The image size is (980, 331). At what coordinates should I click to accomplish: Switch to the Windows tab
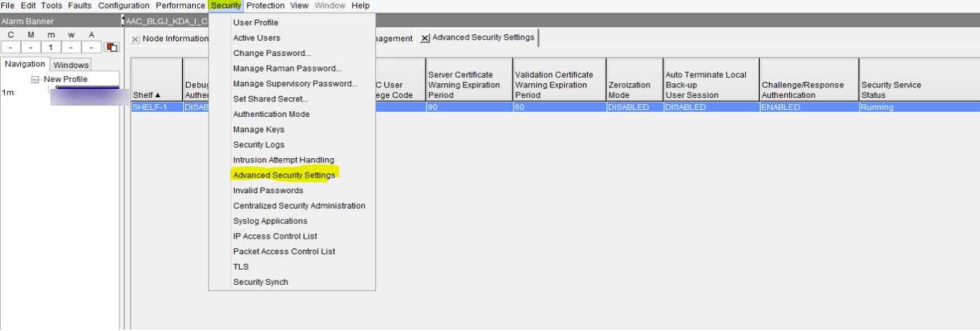(71, 65)
